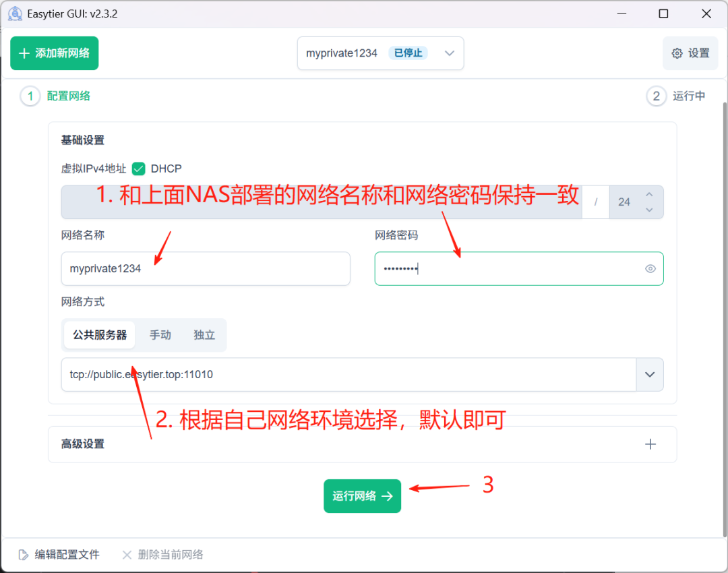Screen dimensions: 728x573
Task: Click the 已停止 status badge
Action: 408,53
